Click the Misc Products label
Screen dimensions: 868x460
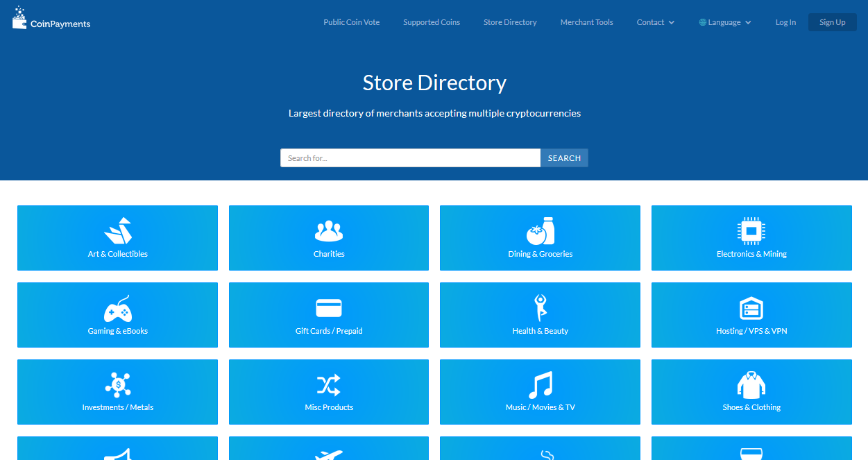329,407
